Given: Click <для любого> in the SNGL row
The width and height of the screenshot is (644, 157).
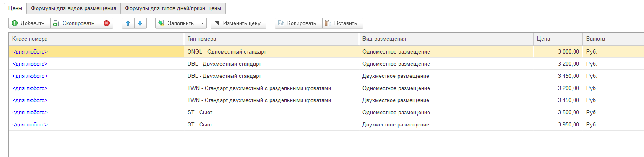Looking at the screenshot, I should click(x=30, y=52).
